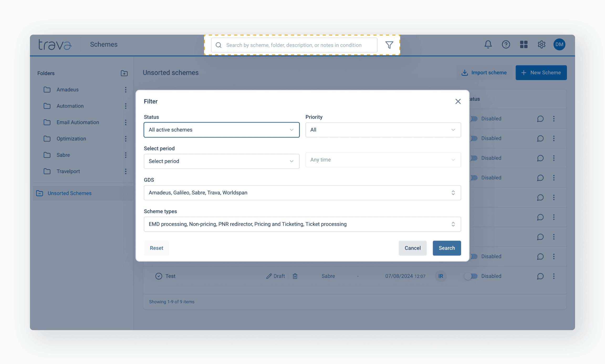Screen dimensions: 605x364
Task: Open the Priority dropdown
Action: pos(383,130)
